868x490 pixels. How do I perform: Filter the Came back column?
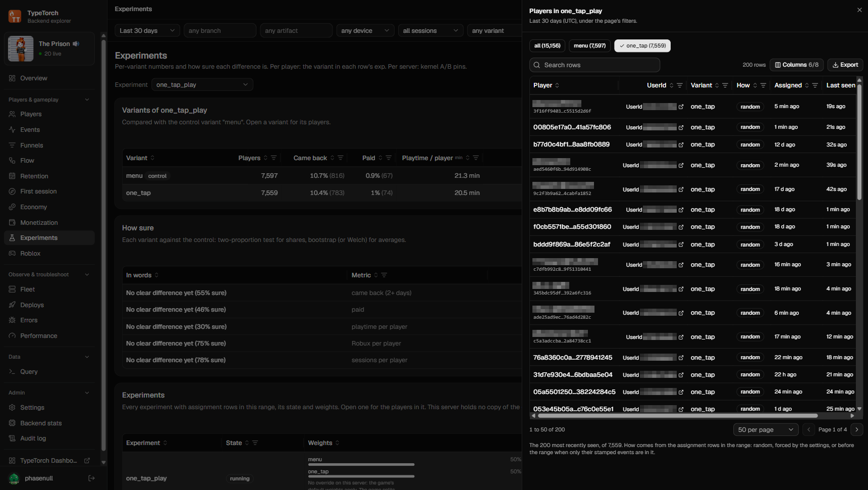341,158
